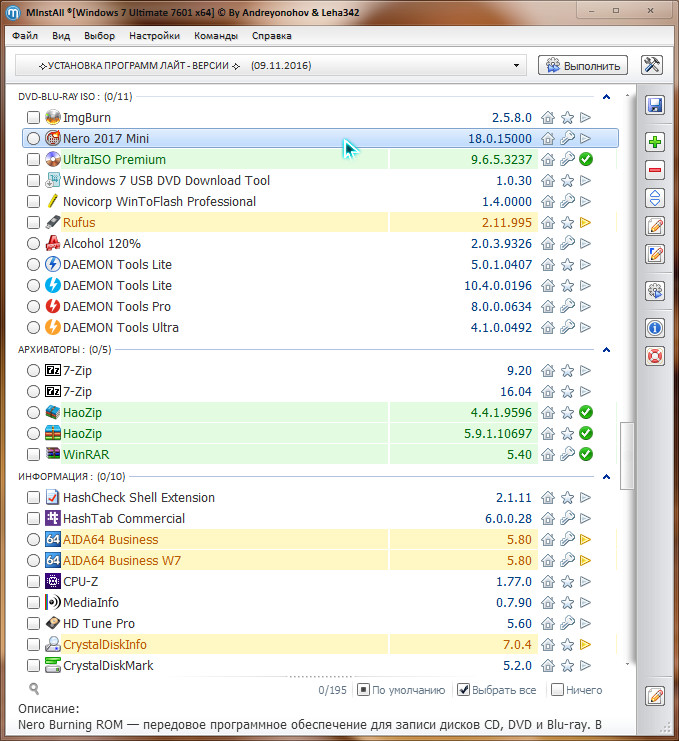The height and width of the screenshot is (741, 679).
Task: Open the Настройки menu
Action: point(154,35)
